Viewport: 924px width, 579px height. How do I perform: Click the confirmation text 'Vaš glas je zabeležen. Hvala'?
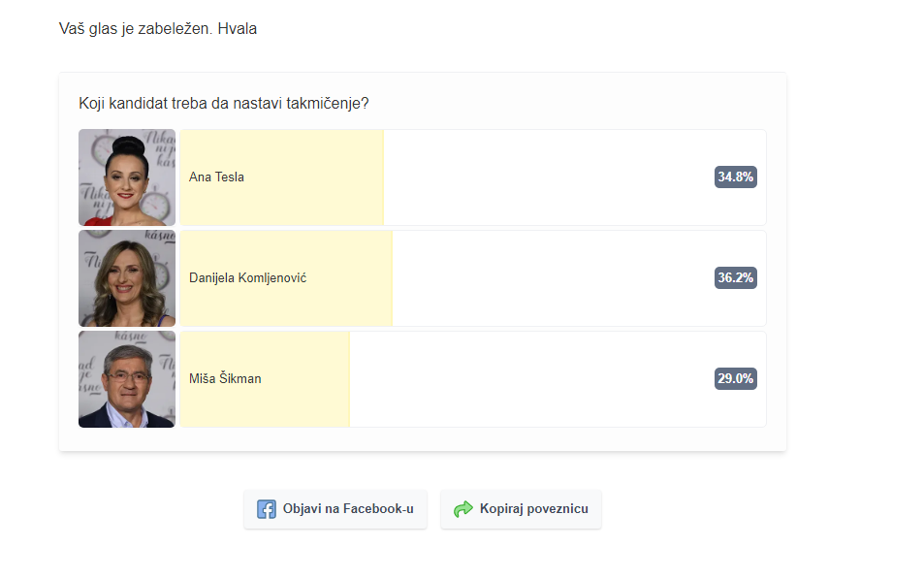[x=158, y=29]
